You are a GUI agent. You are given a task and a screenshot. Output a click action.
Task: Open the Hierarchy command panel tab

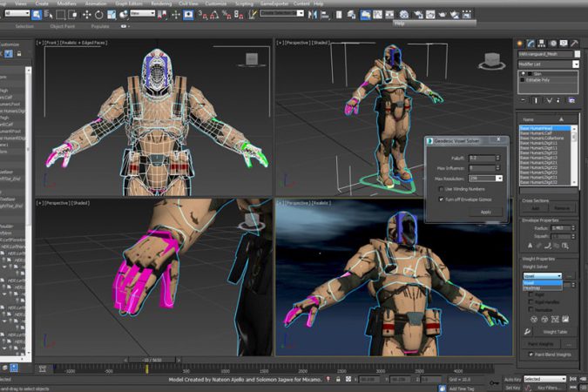tap(542, 44)
